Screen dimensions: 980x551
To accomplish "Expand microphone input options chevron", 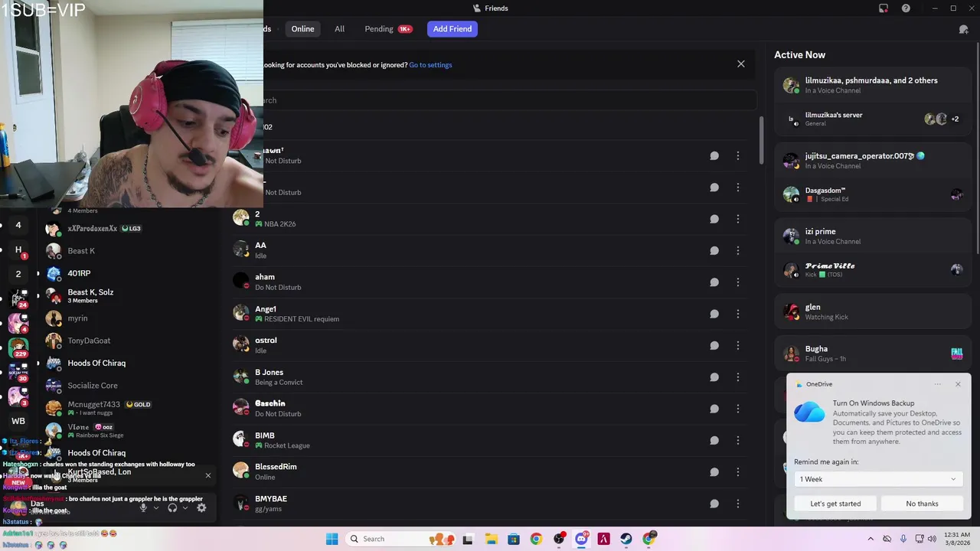I will coord(156,507).
